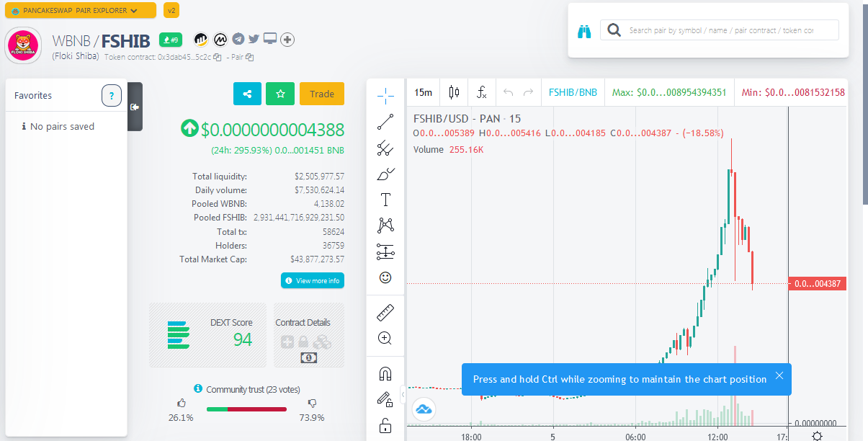
Task: Open the Twitter icon link
Action: pos(254,39)
